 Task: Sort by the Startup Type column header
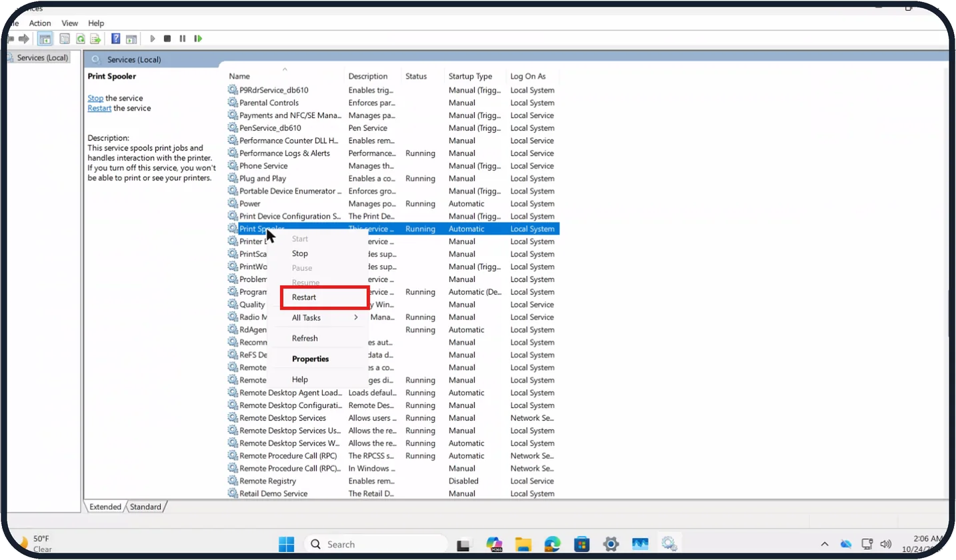pos(475,76)
